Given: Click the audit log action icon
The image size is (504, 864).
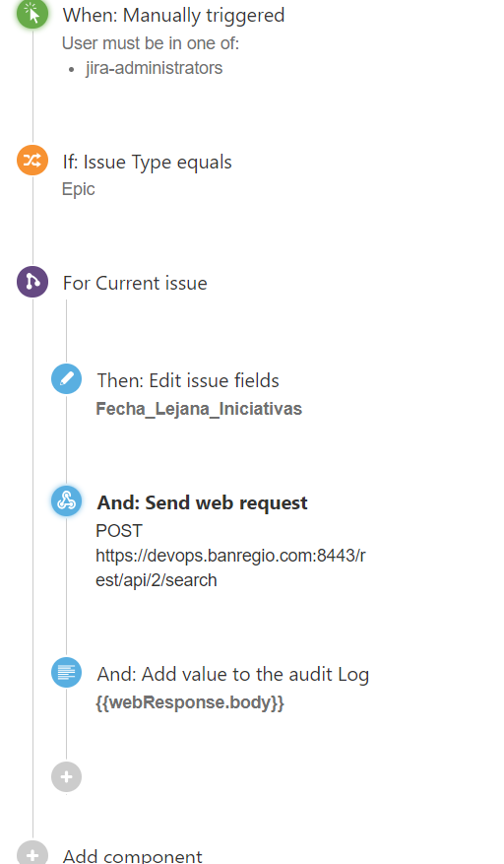Looking at the screenshot, I should [67, 672].
